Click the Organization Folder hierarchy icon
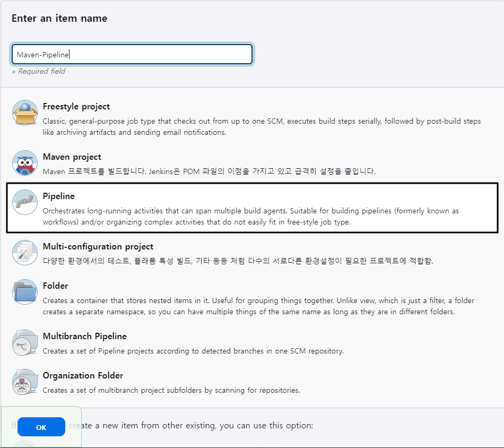Viewport: 504px width, 448px height. 25,382
